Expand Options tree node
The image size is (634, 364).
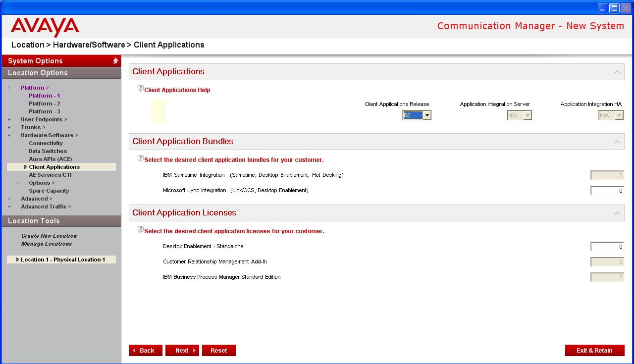pyautogui.click(x=17, y=183)
